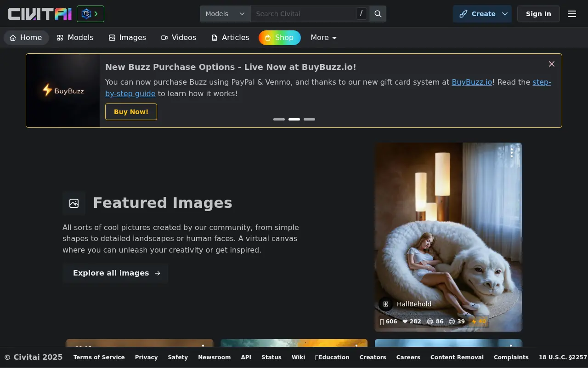Click the laughing emoji reaction showing 86
588x368 pixels.
point(435,322)
